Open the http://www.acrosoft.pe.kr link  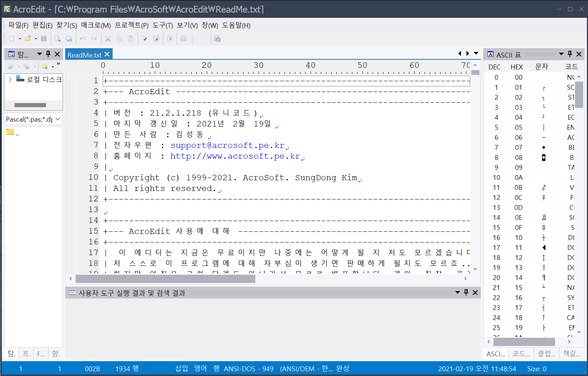click(235, 156)
